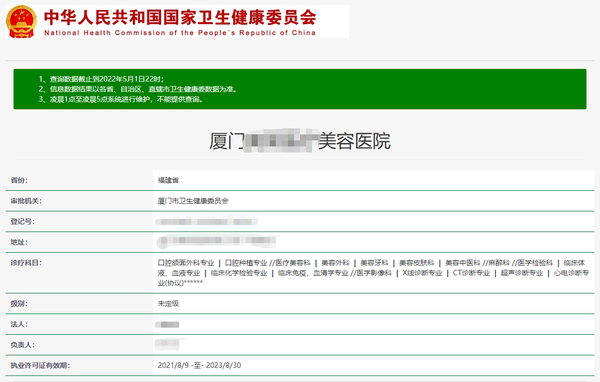Image resolution: width=600 pixels, height=382 pixels.
Task: Select the department 医学影像科
Action: pyautogui.click(x=374, y=273)
